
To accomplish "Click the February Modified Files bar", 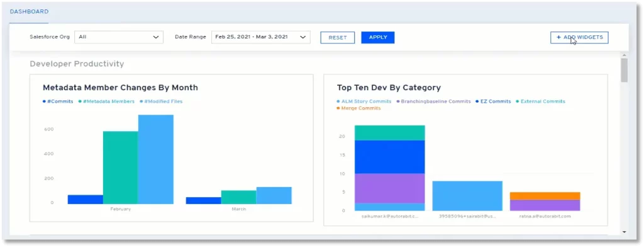I will click(156, 159).
